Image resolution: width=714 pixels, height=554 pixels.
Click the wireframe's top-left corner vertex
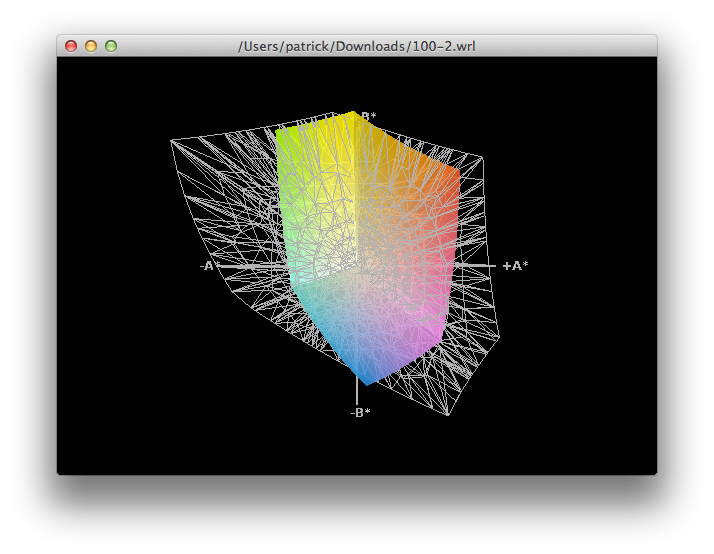(x=170, y=140)
